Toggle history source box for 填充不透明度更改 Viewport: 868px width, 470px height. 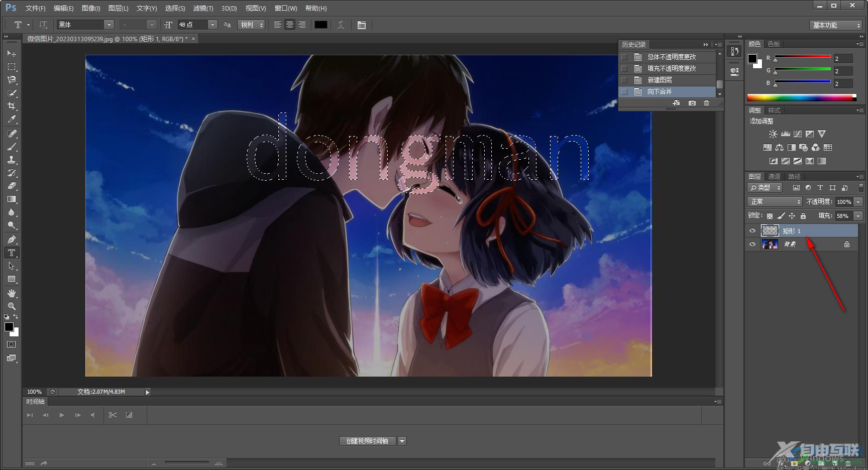(624, 68)
